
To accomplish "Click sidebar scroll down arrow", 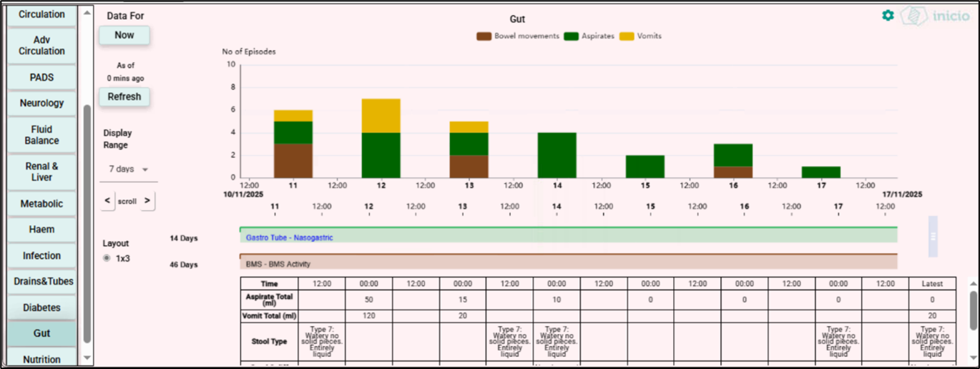I will [87, 358].
